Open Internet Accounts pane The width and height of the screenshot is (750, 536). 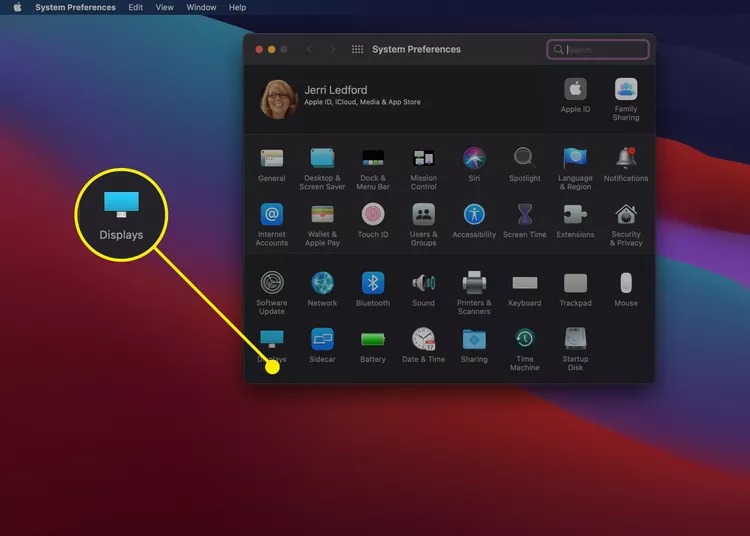click(x=272, y=225)
